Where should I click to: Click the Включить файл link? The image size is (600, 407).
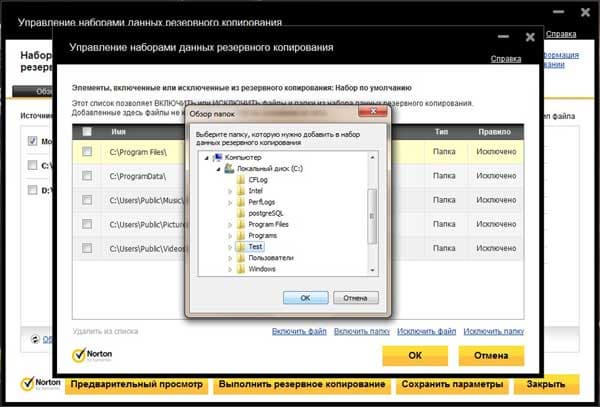click(299, 331)
